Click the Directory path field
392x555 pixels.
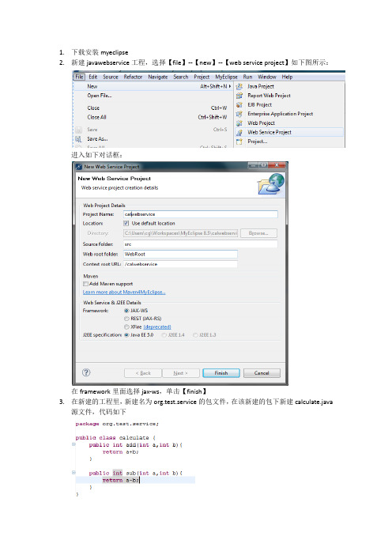[x=180, y=233]
